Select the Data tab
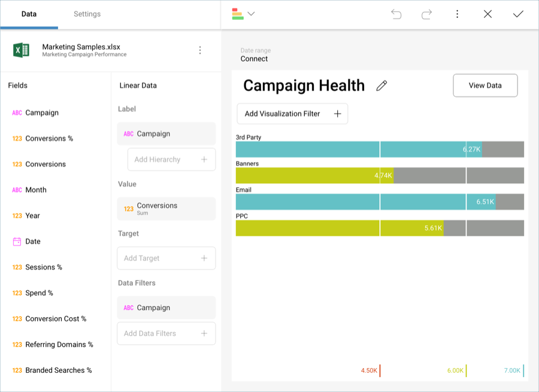 point(29,14)
